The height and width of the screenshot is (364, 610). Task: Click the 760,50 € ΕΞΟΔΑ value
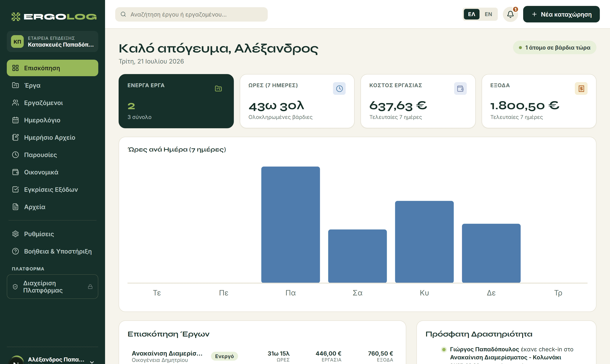point(380,353)
